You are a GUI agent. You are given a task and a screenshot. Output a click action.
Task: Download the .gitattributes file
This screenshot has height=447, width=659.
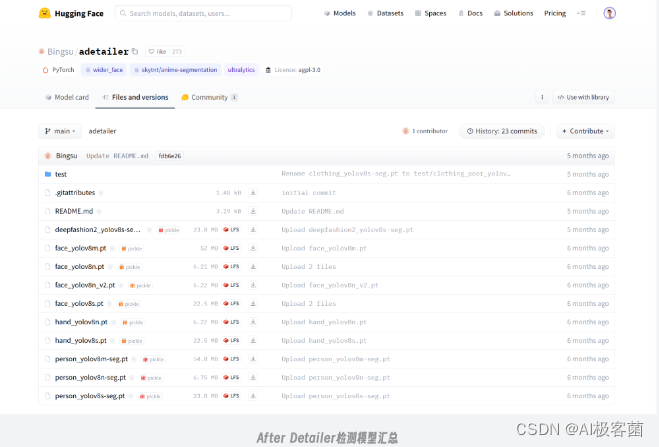[x=253, y=193]
